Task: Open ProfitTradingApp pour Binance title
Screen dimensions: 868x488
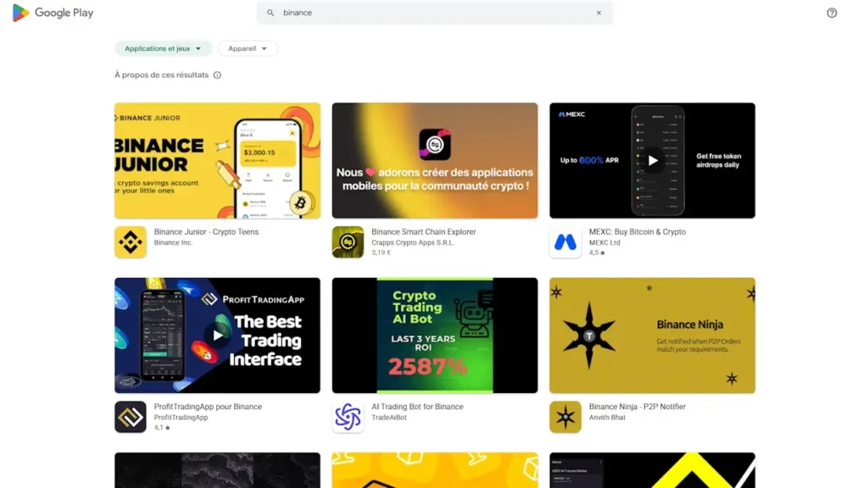Action: [x=208, y=407]
